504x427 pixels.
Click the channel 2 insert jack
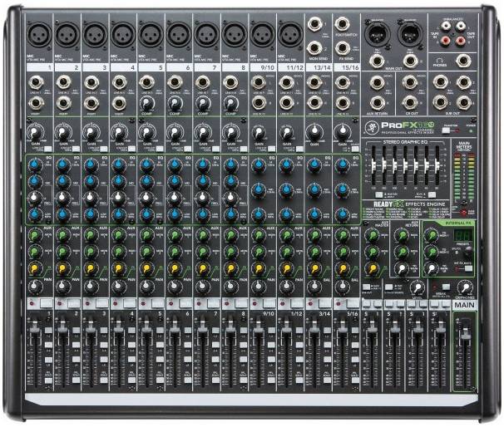(64, 103)
